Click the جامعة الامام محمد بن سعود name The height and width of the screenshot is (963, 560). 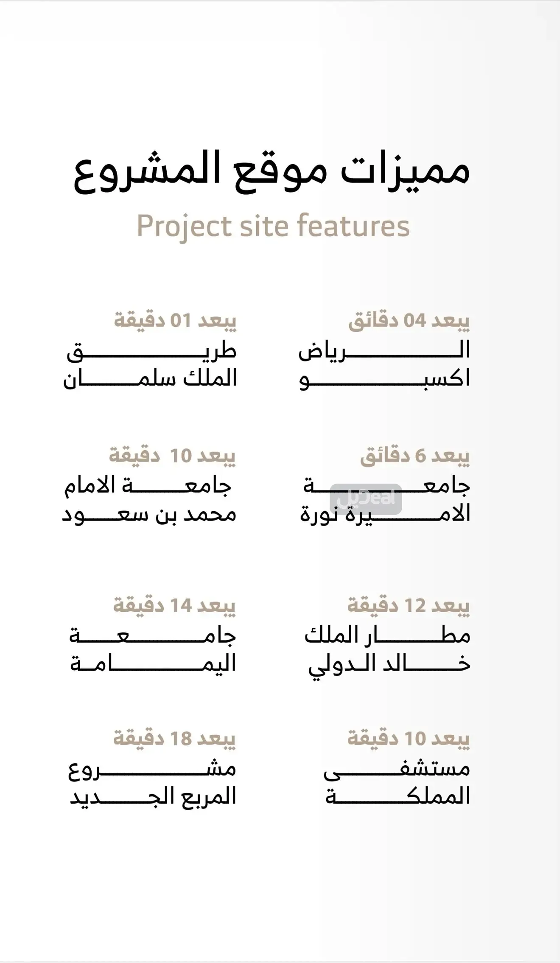[149, 500]
